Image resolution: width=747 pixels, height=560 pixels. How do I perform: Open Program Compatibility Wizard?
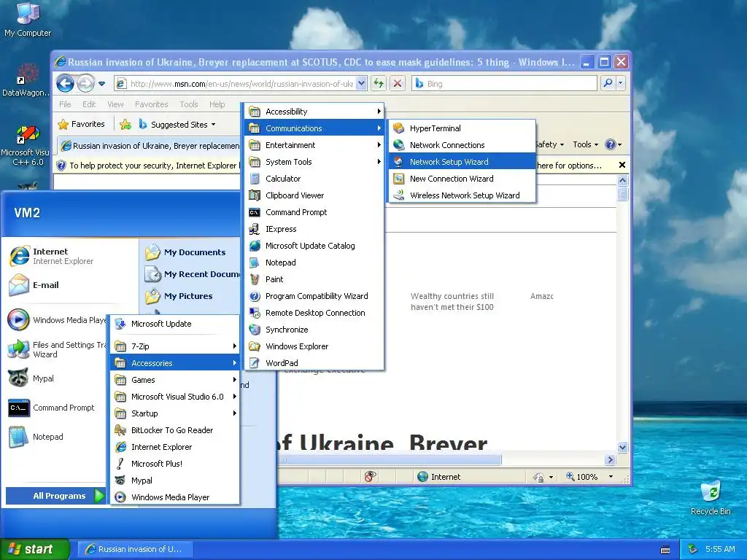(x=314, y=296)
